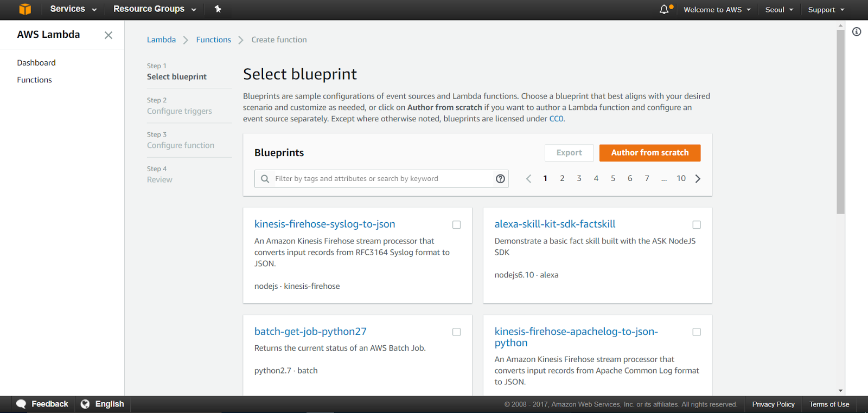Open Dashboard in the Lambda sidebar
The image size is (868, 413).
click(x=36, y=63)
